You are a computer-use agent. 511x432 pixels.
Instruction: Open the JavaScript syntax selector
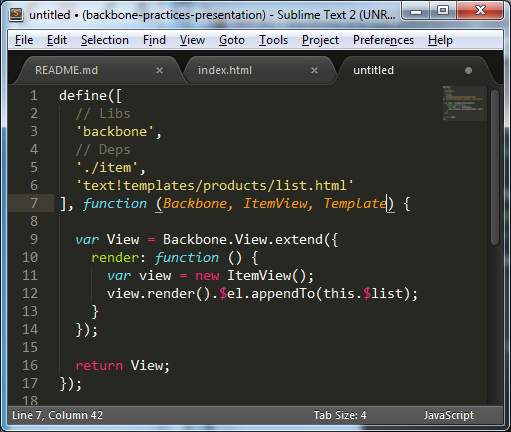[449, 415]
